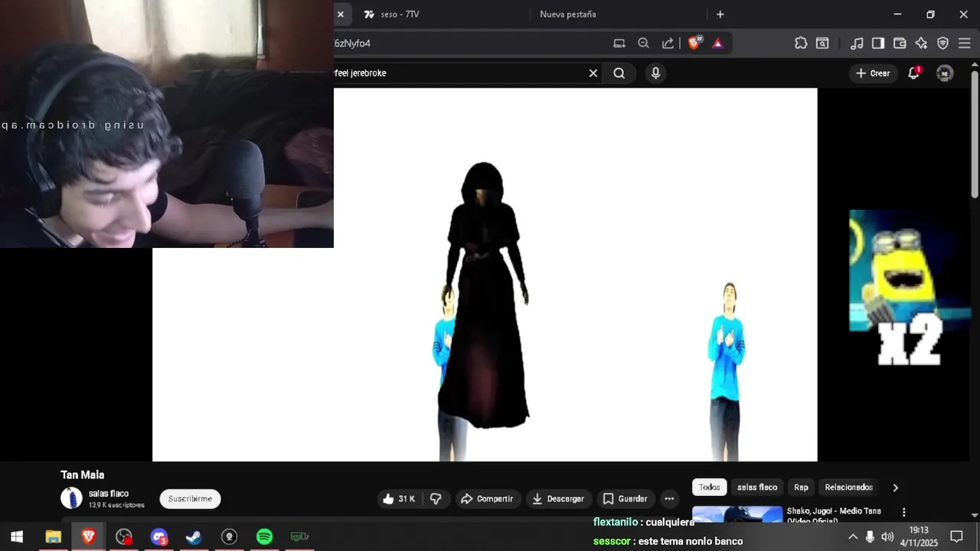Select the 'Relacionados' filter chip
This screenshot has width=980, height=551.
(x=848, y=487)
